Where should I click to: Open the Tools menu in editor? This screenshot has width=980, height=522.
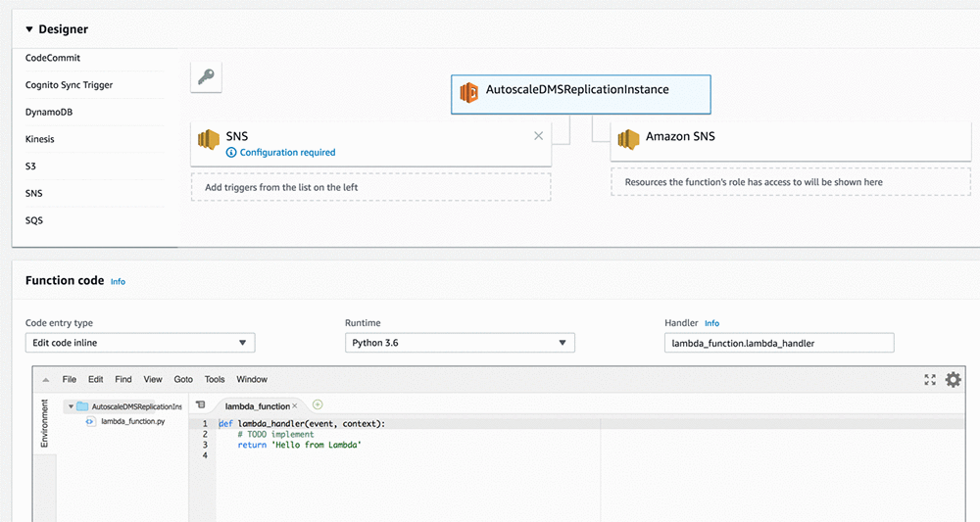click(x=215, y=379)
